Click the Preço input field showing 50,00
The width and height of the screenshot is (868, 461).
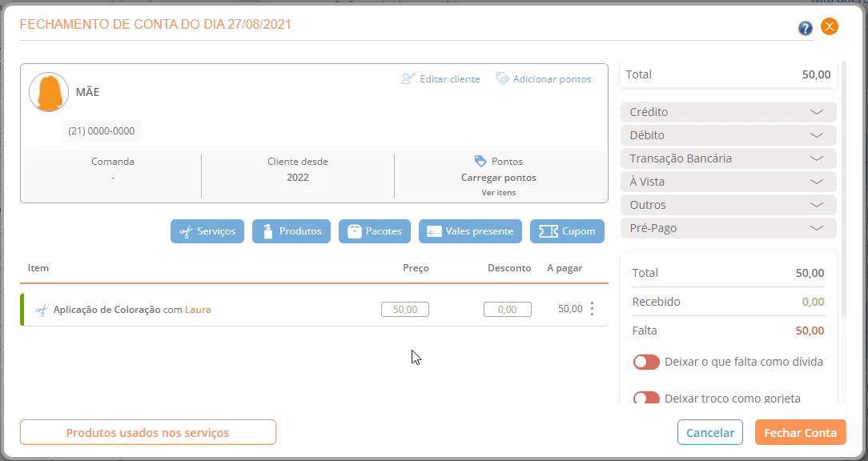coord(404,309)
